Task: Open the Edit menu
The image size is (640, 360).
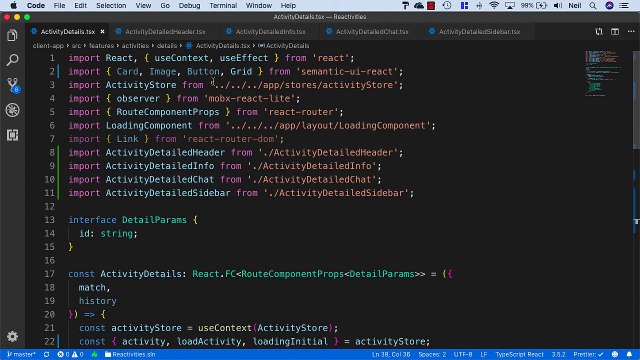Action: [x=80, y=5]
